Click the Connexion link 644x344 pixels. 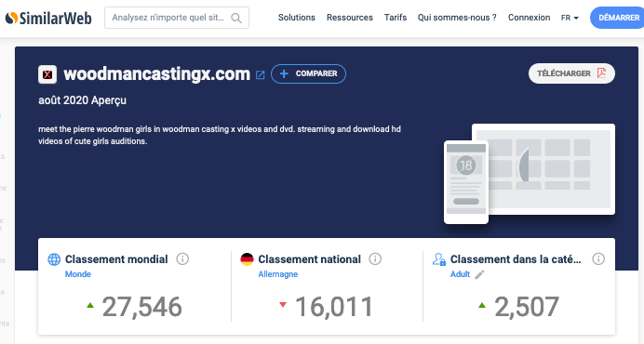(x=529, y=18)
